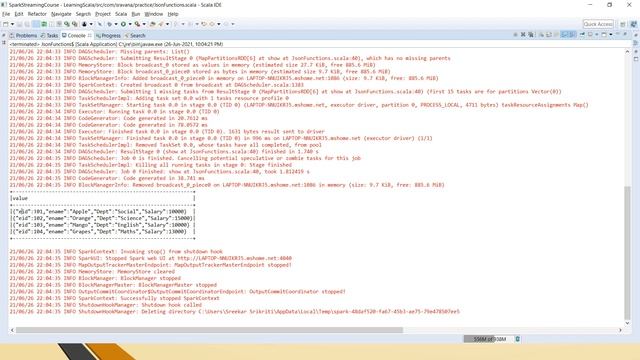Click the output row with ename Apple

102,212
